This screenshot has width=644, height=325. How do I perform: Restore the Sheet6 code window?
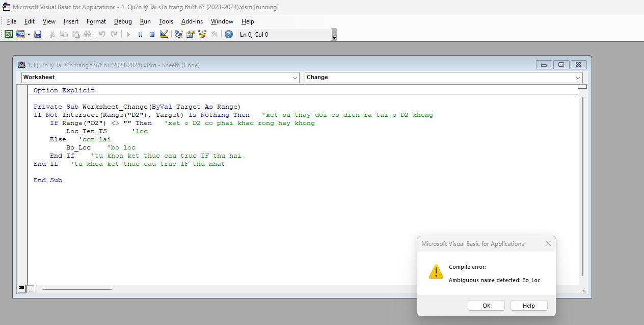pyautogui.click(x=561, y=65)
